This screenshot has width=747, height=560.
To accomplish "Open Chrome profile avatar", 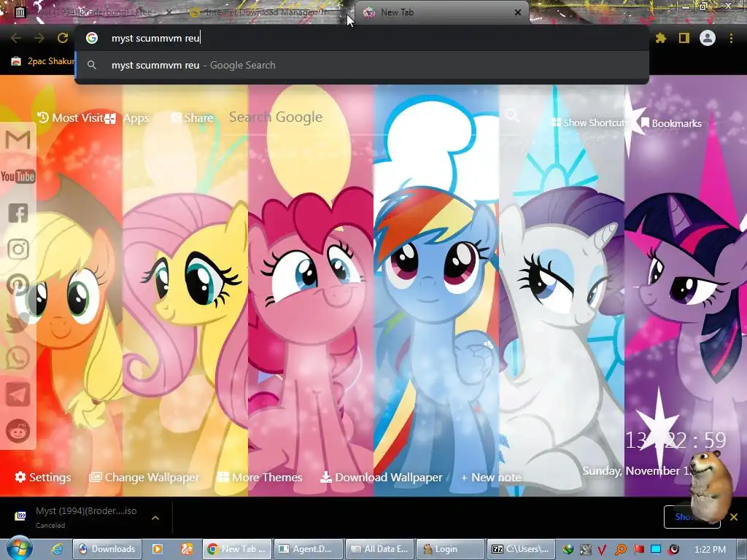I will tap(708, 38).
